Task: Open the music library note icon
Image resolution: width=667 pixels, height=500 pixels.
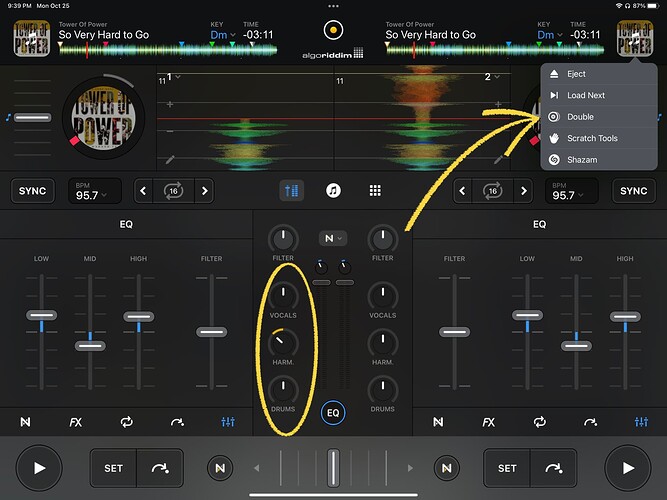Action: pyautogui.click(x=333, y=190)
